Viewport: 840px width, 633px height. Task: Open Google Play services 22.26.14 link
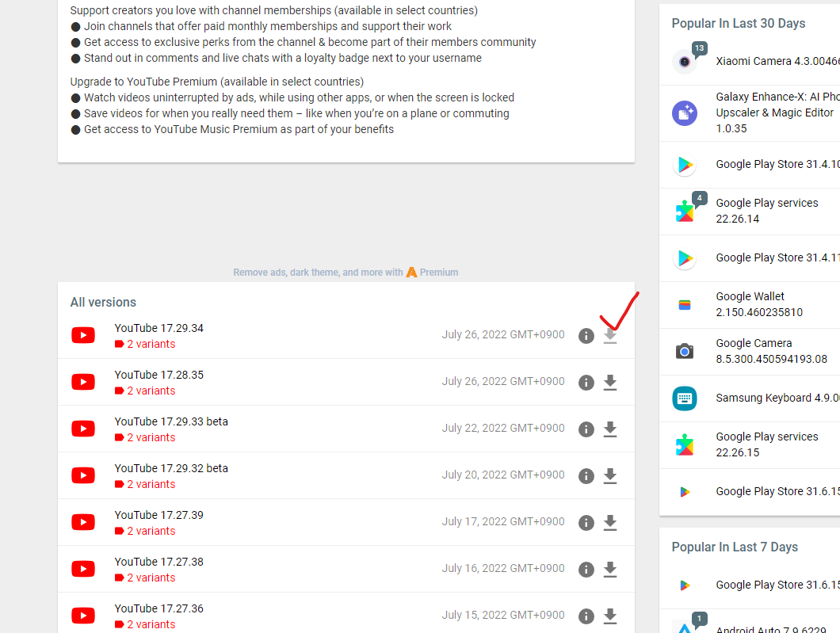pyautogui.click(x=767, y=211)
